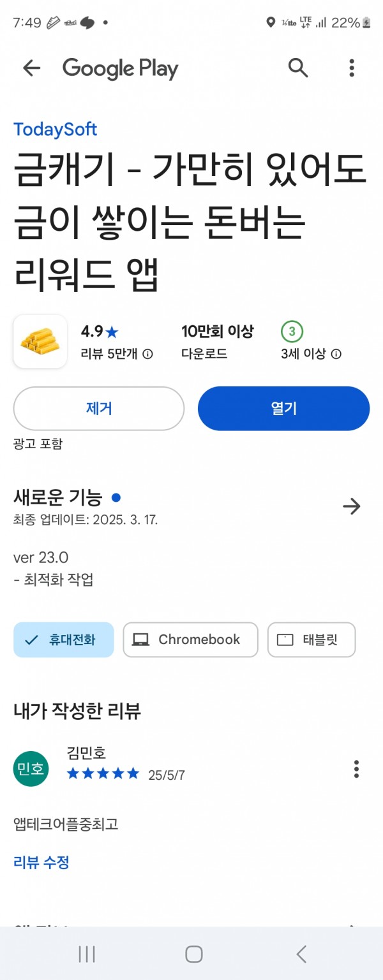Select the Chromebook device chip
Viewport: 383px width, 980px height.
point(190,640)
